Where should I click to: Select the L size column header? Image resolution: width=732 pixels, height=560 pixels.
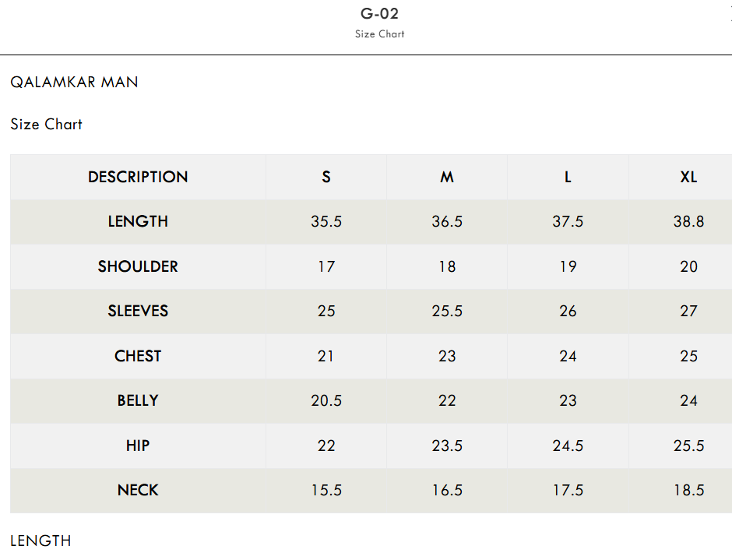coord(568,177)
